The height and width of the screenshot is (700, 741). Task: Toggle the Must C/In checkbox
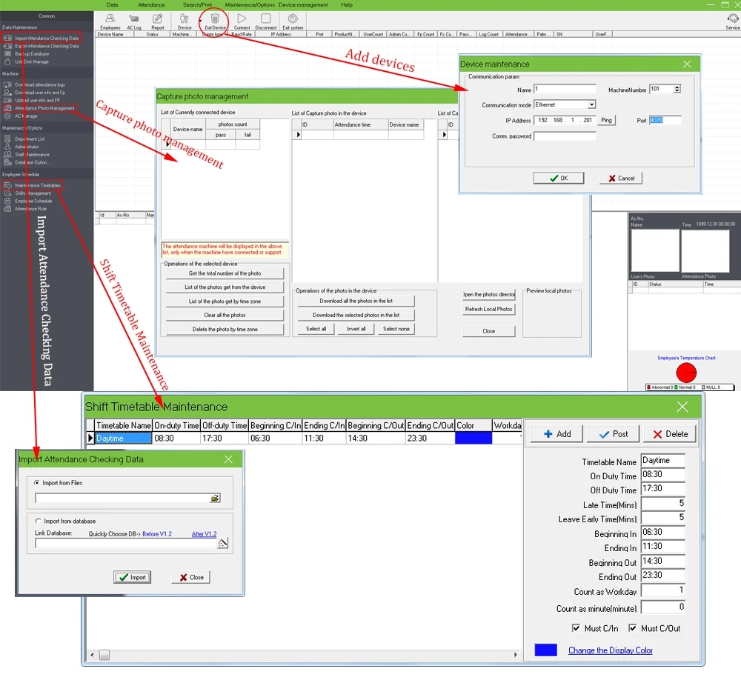tap(576, 628)
